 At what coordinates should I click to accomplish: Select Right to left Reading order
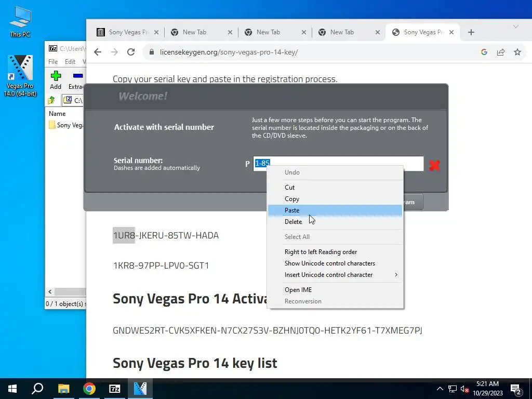pyautogui.click(x=335, y=252)
